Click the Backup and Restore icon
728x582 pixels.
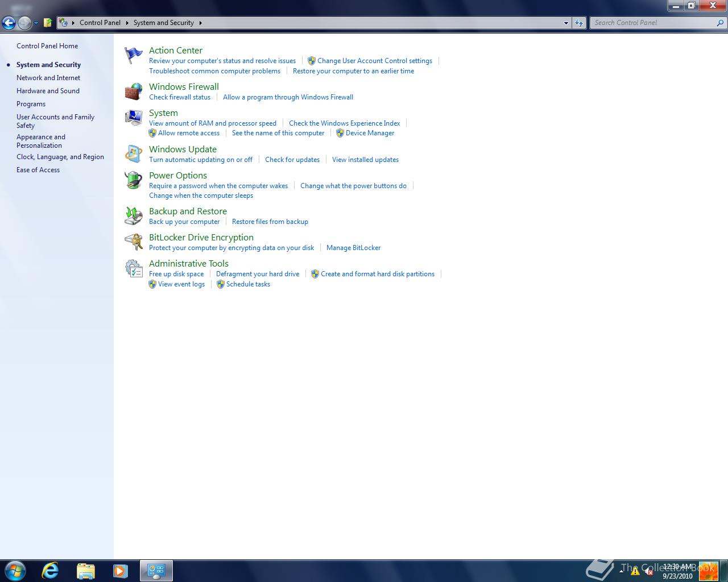coord(133,216)
